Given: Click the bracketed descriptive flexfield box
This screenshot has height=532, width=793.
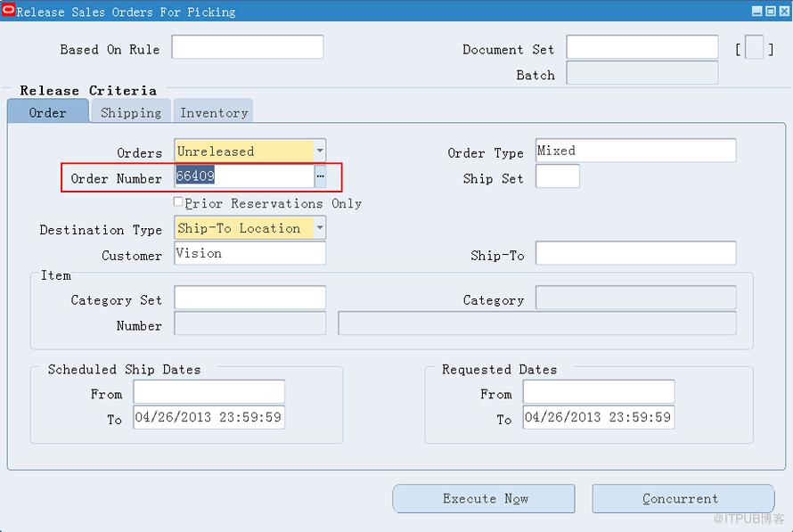Looking at the screenshot, I should pyautogui.click(x=754, y=48).
